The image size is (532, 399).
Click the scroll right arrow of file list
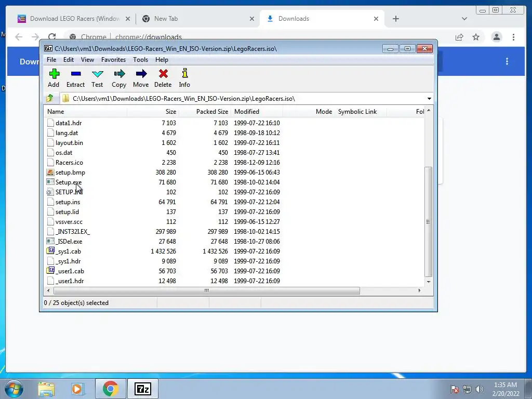tap(419, 290)
